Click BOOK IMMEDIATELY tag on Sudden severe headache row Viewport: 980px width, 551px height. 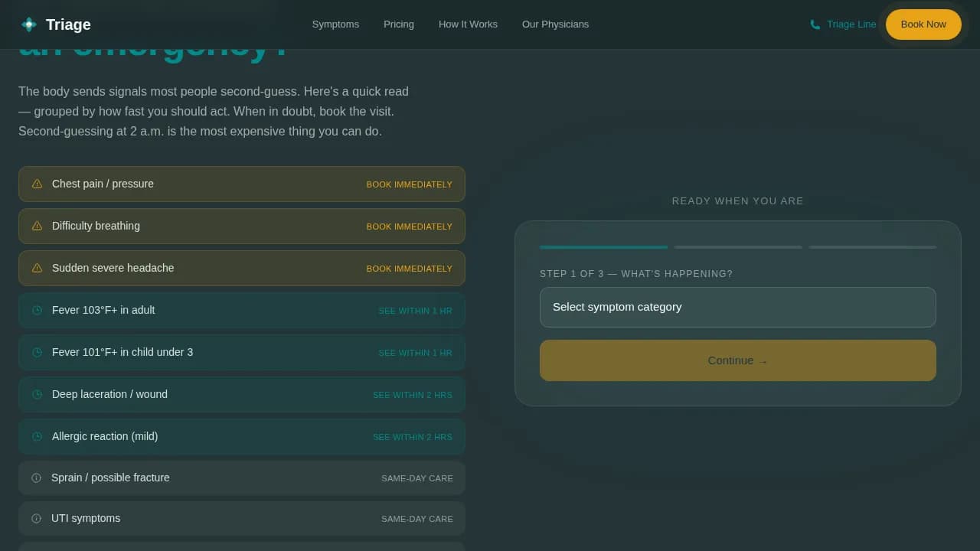[410, 269]
